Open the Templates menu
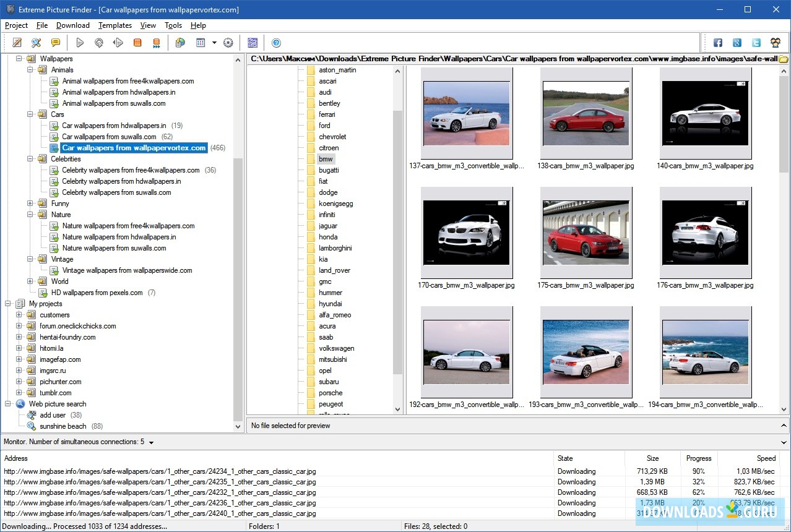The height and width of the screenshot is (532, 791). (115, 25)
